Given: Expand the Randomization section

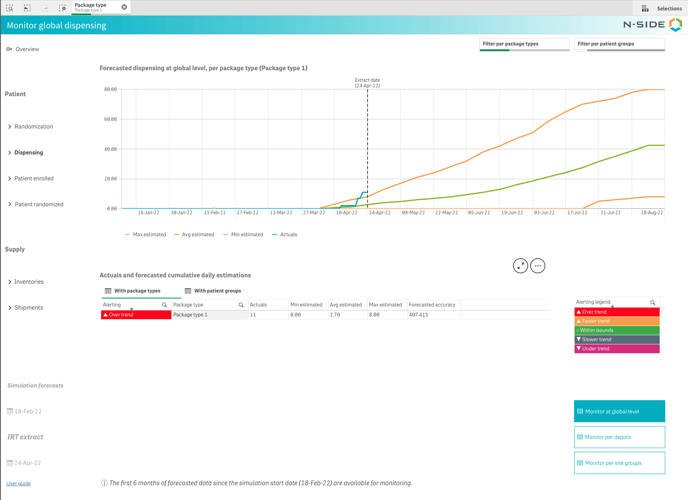Looking at the screenshot, I should click(33, 127).
